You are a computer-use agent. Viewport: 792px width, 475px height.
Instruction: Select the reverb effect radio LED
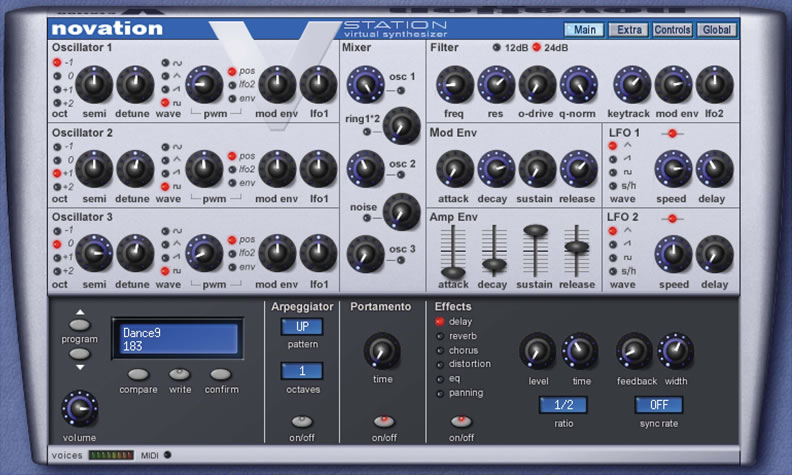point(439,337)
